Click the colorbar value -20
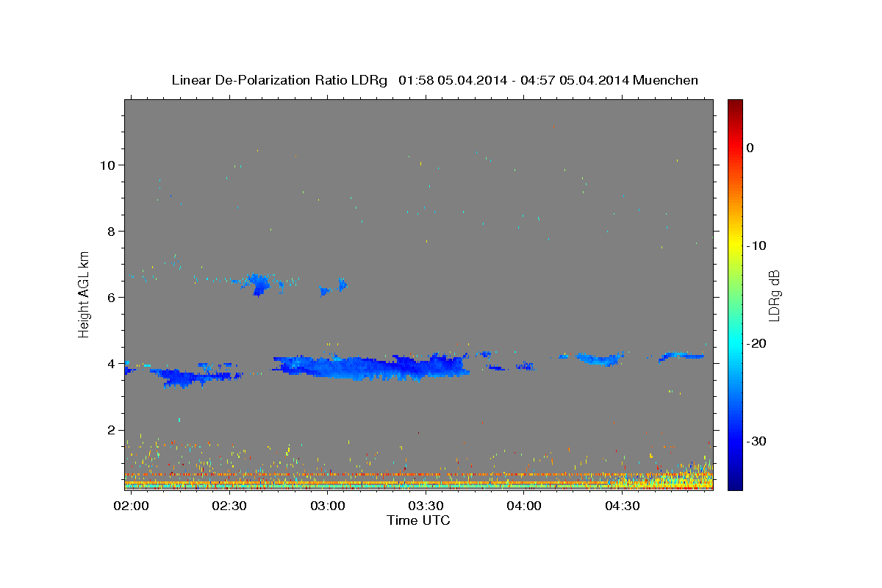Screen dimensions: 882x588 pos(757,343)
